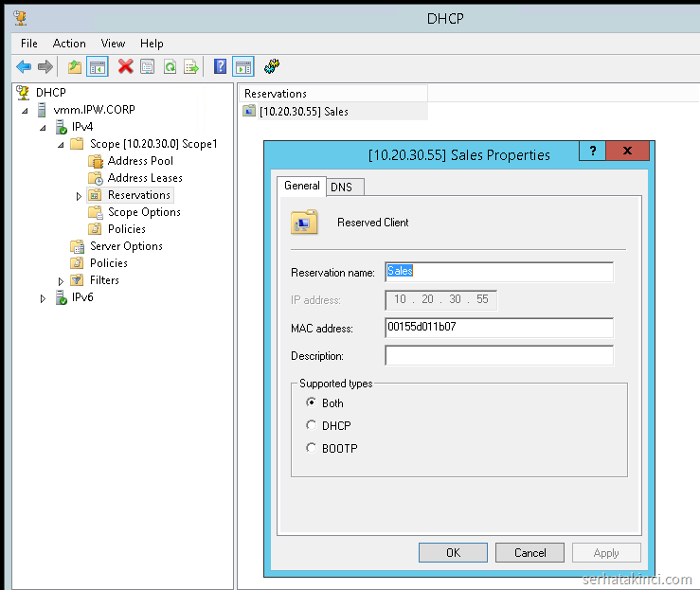
Task: Select the BOOTP supported type option
Action: [312, 448]
